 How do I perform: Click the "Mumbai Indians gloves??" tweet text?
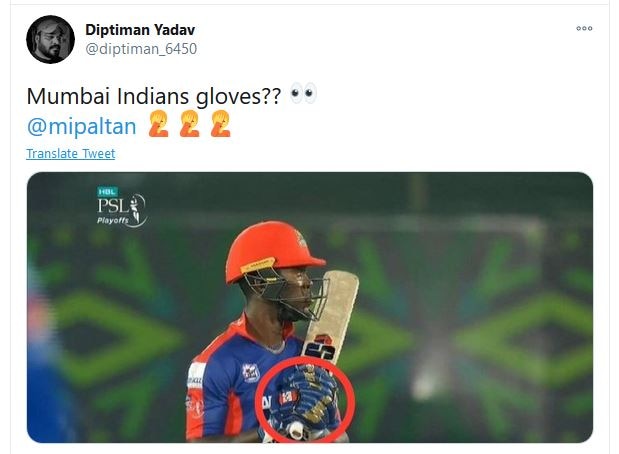tap(154, 96)
